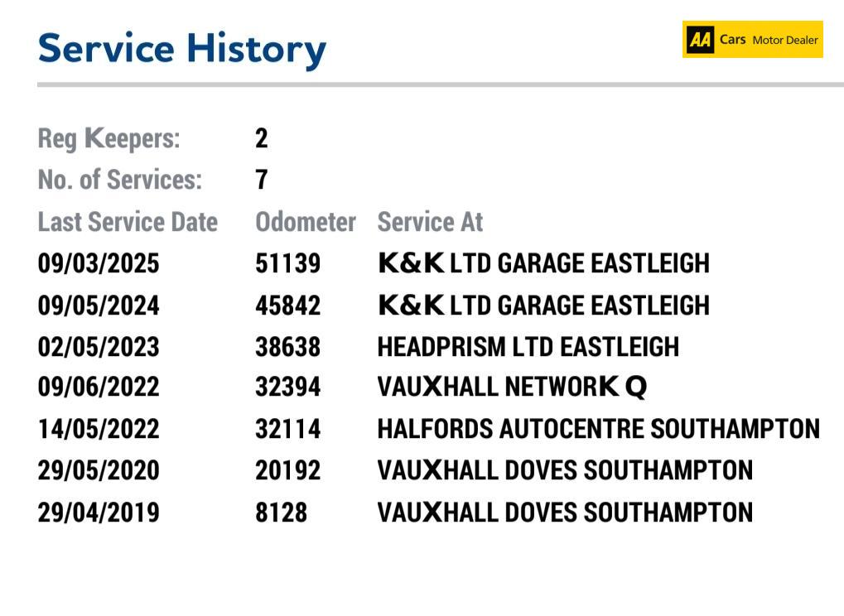The height and width of the screenshot is (616, 844).
Task: Click the Service At column header
Action: pos(430,222)
